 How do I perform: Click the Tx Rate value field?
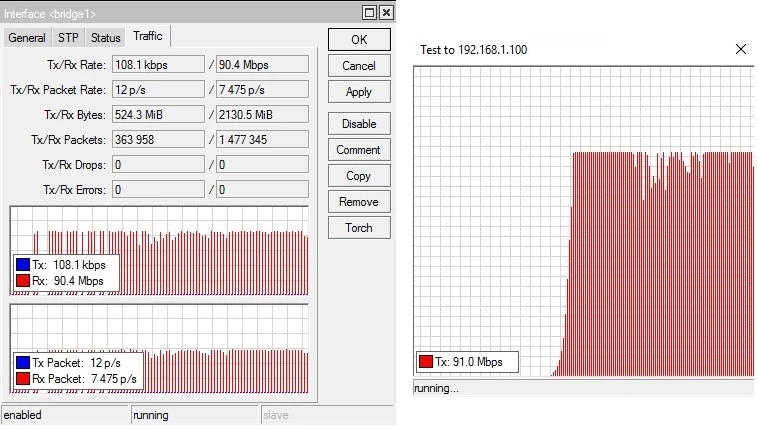(x=157, y=65)
